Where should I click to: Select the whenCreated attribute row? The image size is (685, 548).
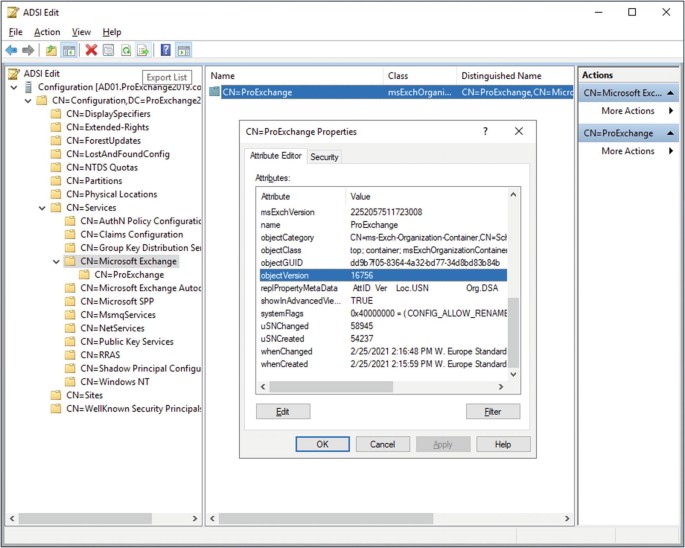pos(383,364)
